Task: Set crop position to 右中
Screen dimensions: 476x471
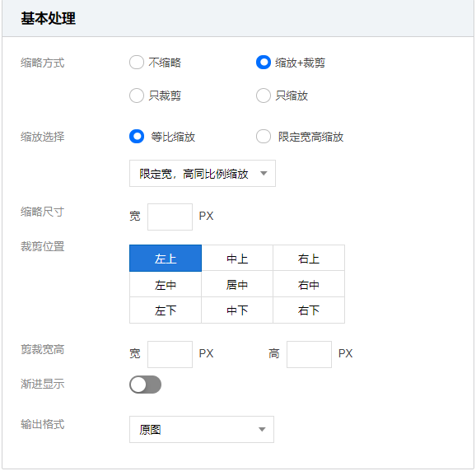Action: click(x=309, y=284)
